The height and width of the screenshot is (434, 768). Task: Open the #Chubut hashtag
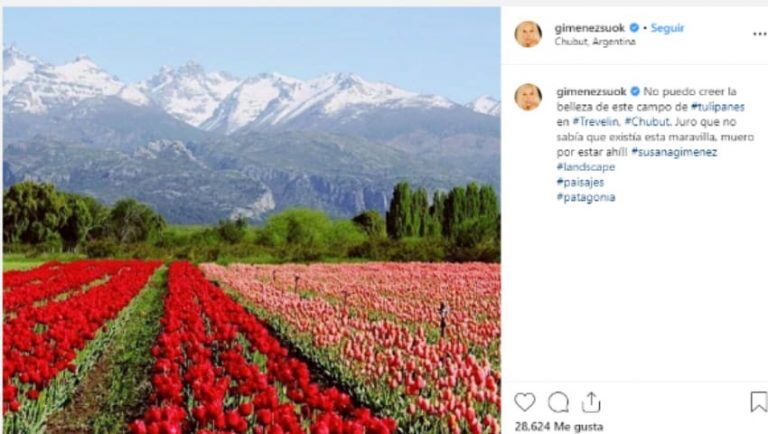647,121
